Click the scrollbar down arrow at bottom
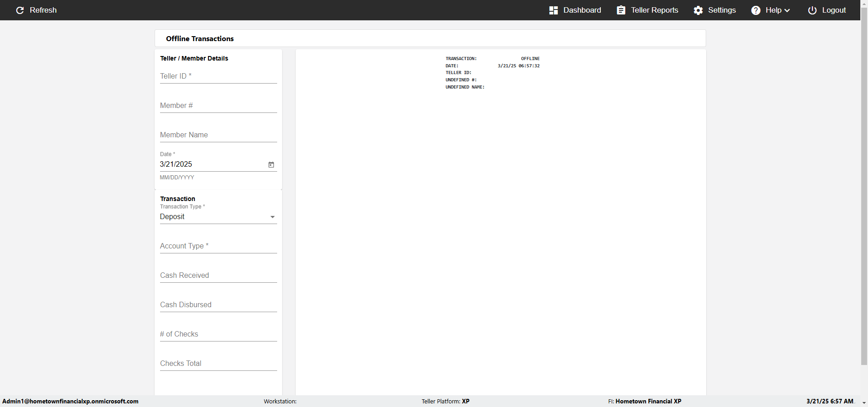This screenshot has width=868, height=407. pos(864,403)
